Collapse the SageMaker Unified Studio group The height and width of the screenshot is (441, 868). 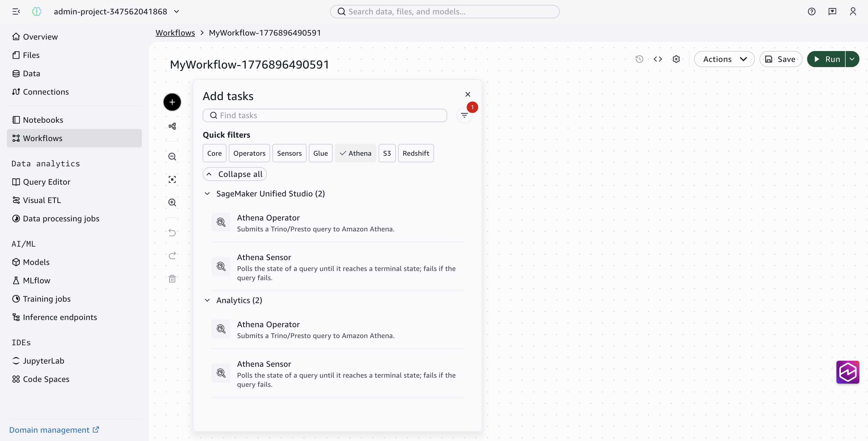pos(207,194)
